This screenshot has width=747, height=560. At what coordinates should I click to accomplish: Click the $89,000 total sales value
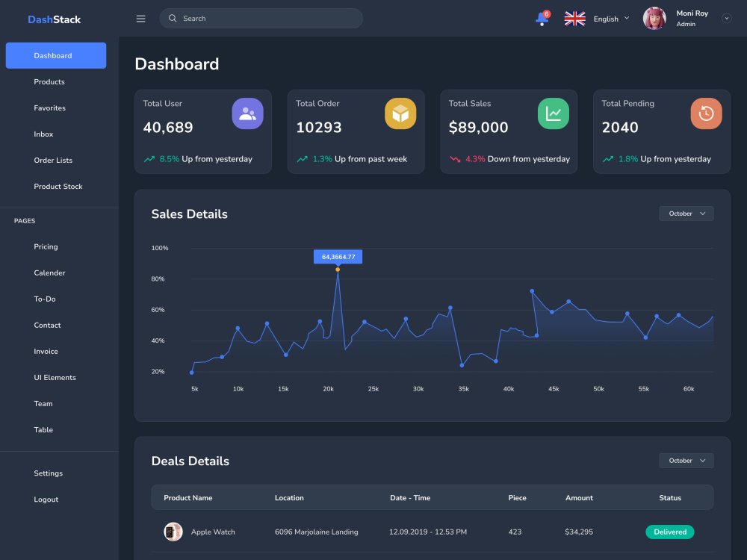478,128
